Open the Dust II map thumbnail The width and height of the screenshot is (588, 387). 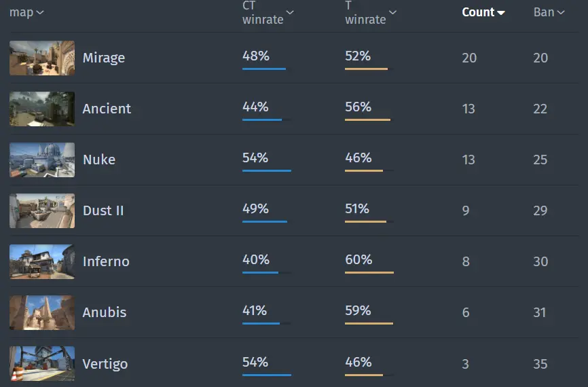pos(42,210)
